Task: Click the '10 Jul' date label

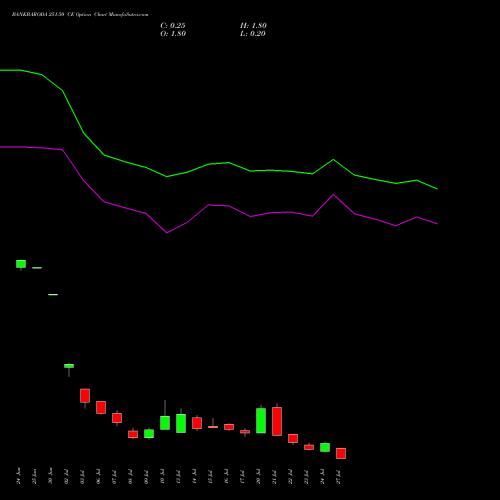Action: 162,477
